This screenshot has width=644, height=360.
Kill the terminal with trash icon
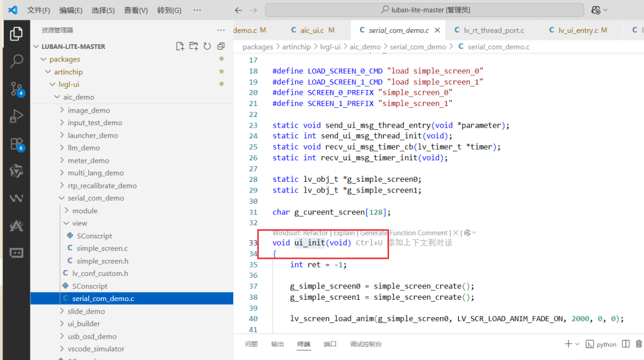click(x=639, y=344)
